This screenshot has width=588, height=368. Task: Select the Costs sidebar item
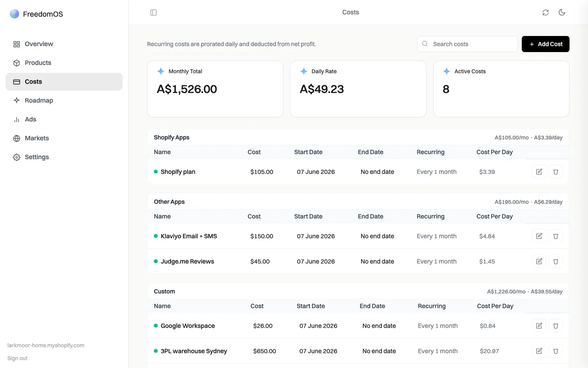(x=64, y=82)
